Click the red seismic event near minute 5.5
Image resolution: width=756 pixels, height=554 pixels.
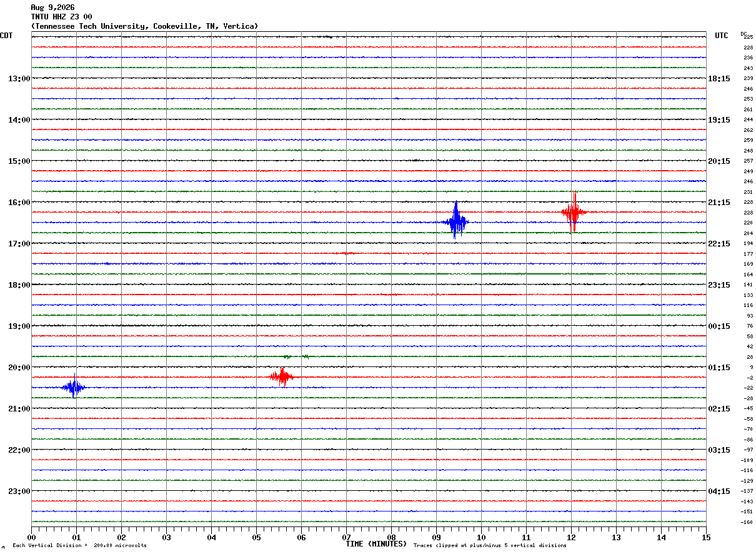[282, 376]
